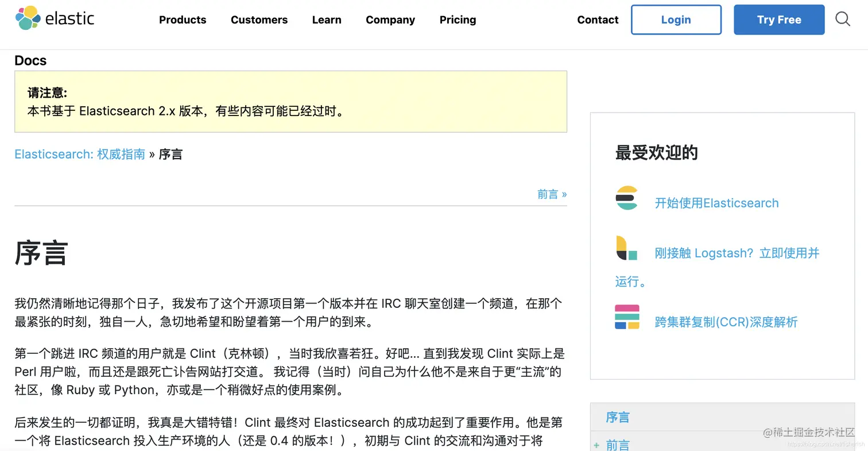Screen dimensions: 868x451
Task: Click the Docs heading
Action: [30, 60]
